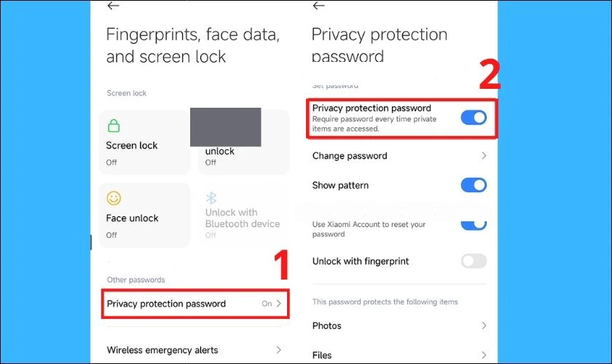Open Wireless emergency alerts chevron
The width and height of the screenshot is (612, 364).
(x=278, y=350)
